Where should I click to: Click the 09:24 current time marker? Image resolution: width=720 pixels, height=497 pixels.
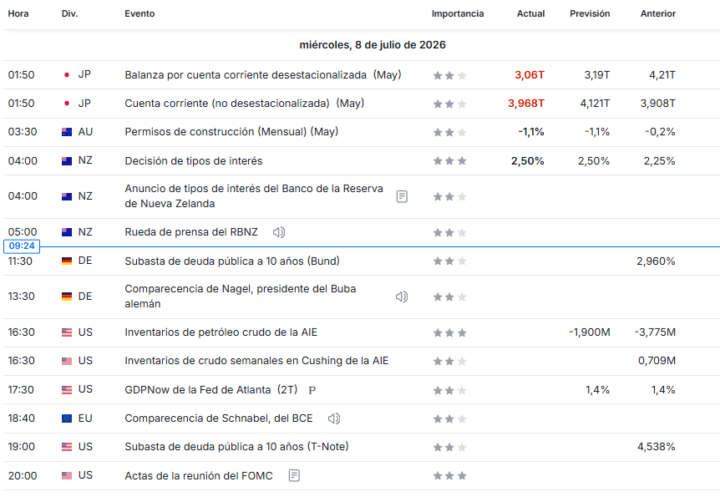click(22, 246)
